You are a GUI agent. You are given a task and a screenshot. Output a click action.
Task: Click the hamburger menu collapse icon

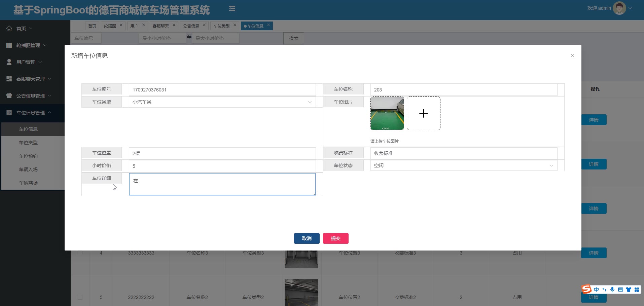(x=232, y=8)
